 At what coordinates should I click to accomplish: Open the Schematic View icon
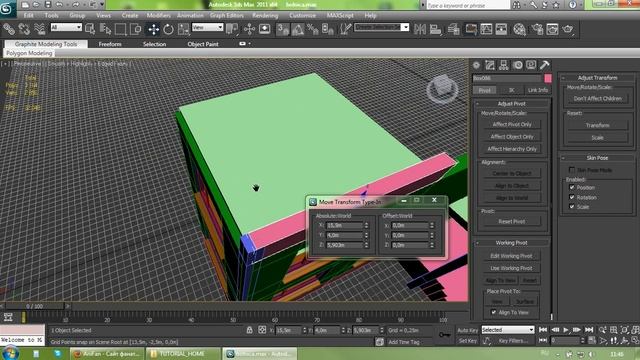click(x=501, y=29)
